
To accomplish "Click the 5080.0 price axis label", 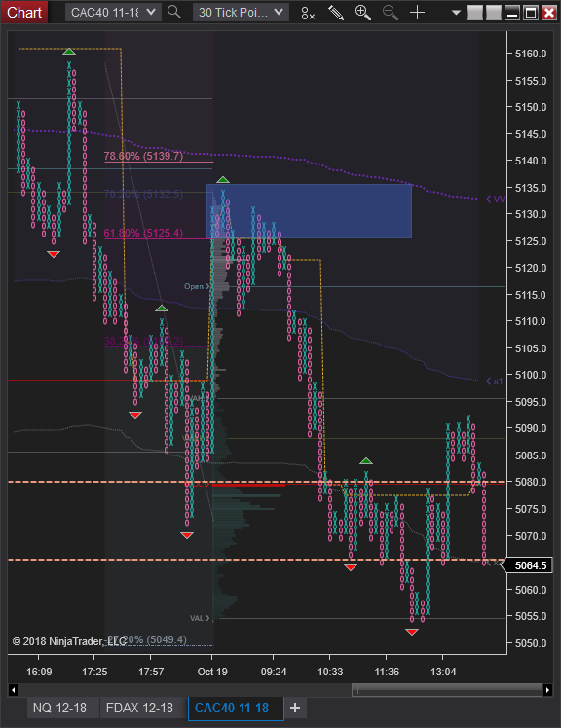I will tap(531, 482).
